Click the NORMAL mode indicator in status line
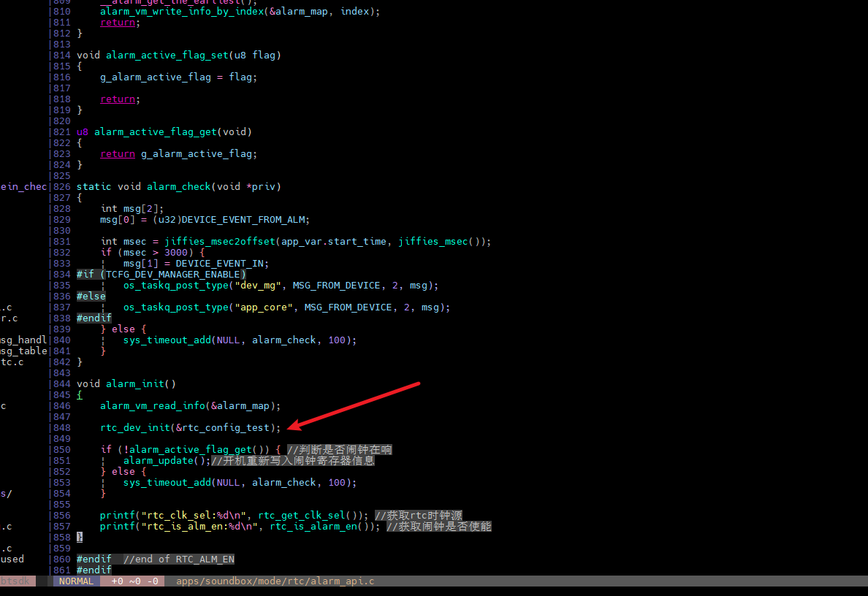868x596 pixels. coord(77,581)
